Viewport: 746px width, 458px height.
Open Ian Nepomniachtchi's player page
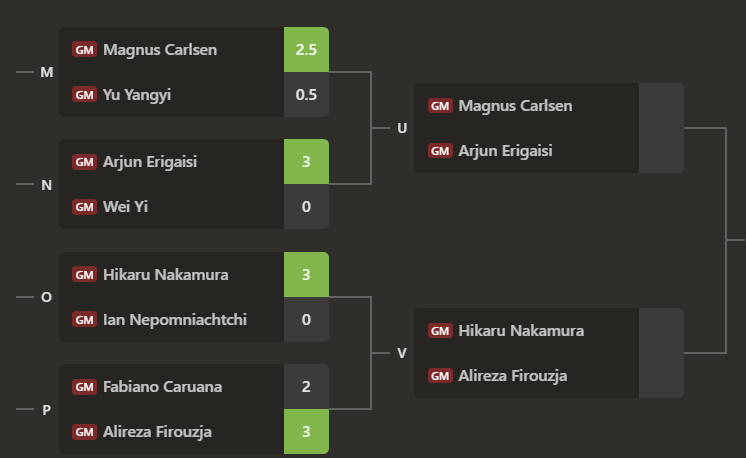point(175,320)
